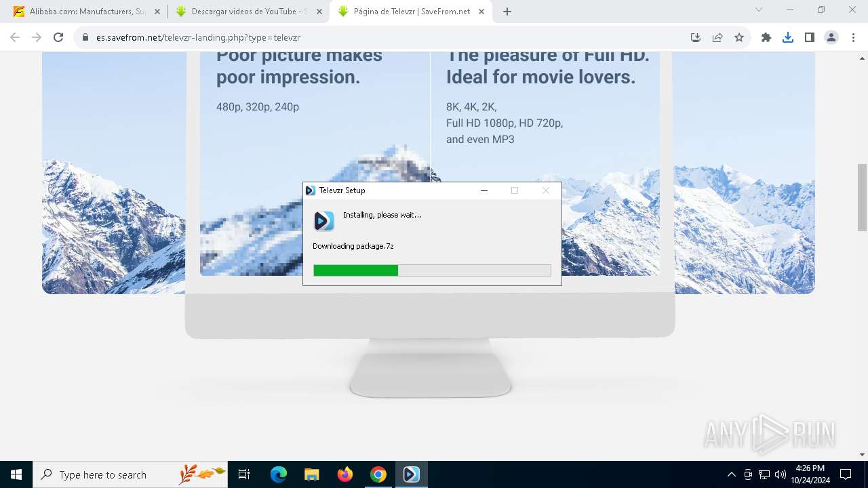The width and height of the screenshot is (868, 488).
Task: Toggle the browser side panel
Action: pos(810,37)
